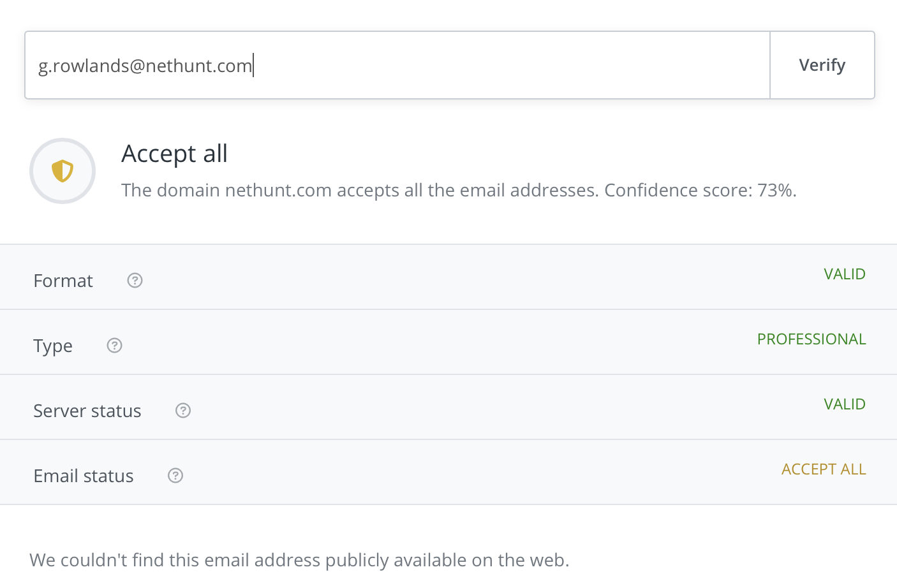Click the Verify button
The image size is (897, 588).
pos(822,65)
